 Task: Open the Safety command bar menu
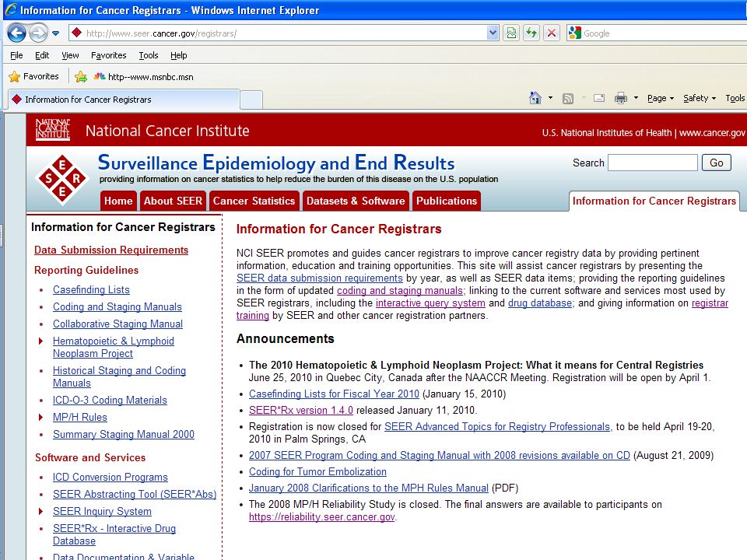[x=700, y=98]
